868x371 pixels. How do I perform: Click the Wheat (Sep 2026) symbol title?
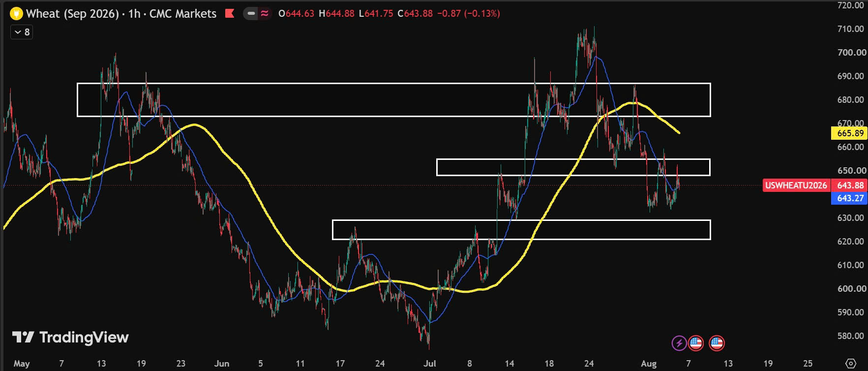click(x=72, y=13)
